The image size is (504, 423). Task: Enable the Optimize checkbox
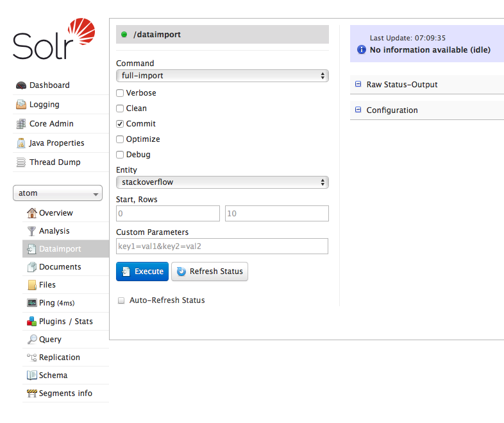coord(120,139)
